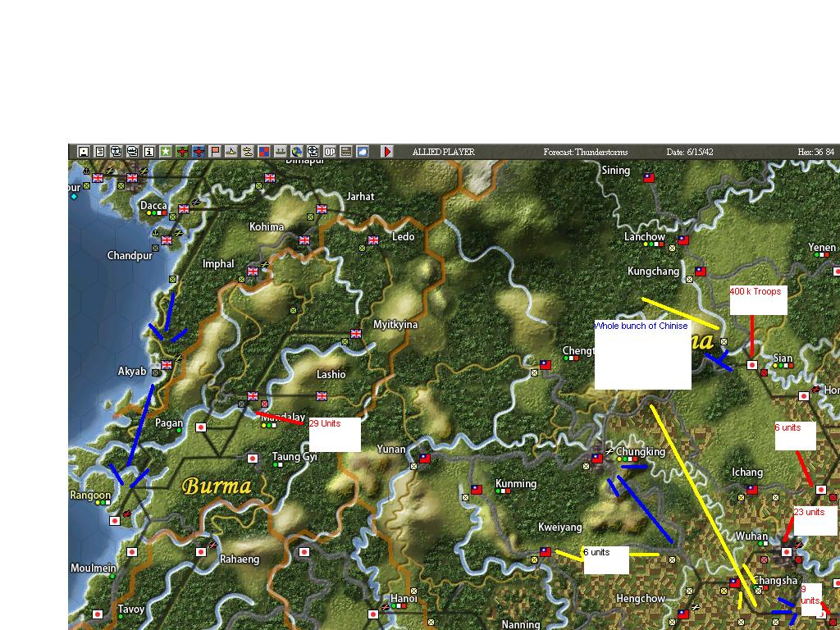Screen dimensions: 840x630
Task: Select Japanese flag beside Taung Gyi
Action: [x=253, y=458]
